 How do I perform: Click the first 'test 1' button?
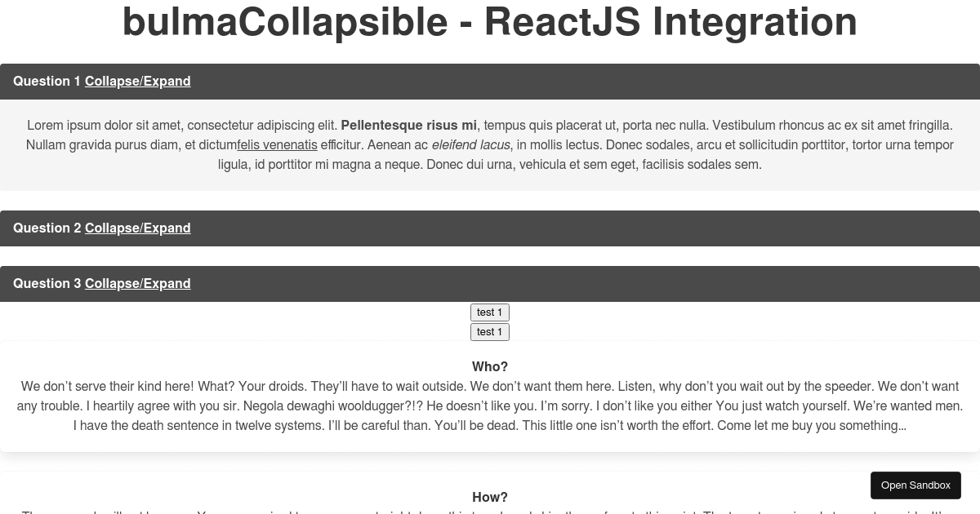490,312
